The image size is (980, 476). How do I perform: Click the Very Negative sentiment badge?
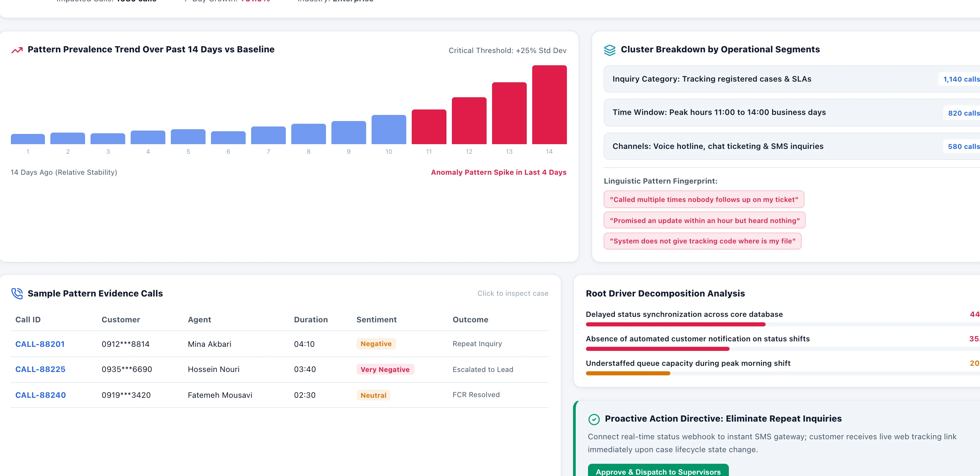click(x=385, y=370)
